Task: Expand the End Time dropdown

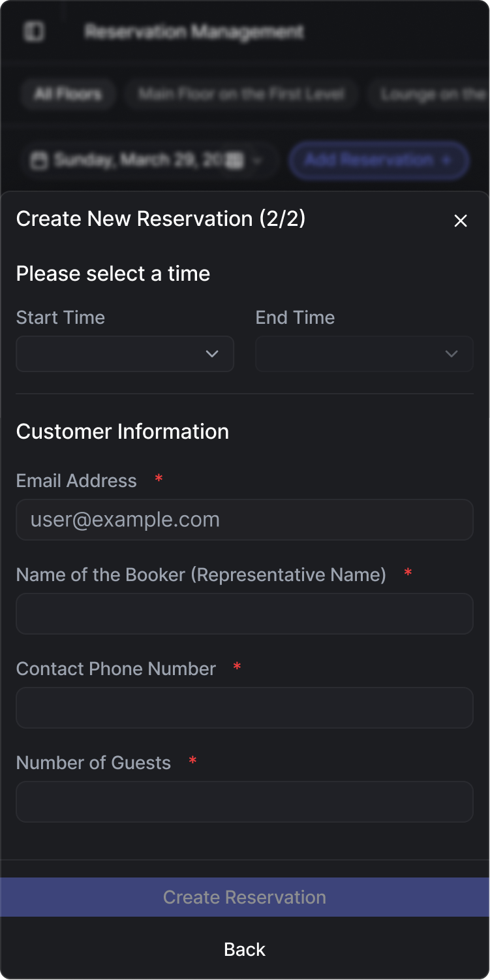Action: [364, 354]
